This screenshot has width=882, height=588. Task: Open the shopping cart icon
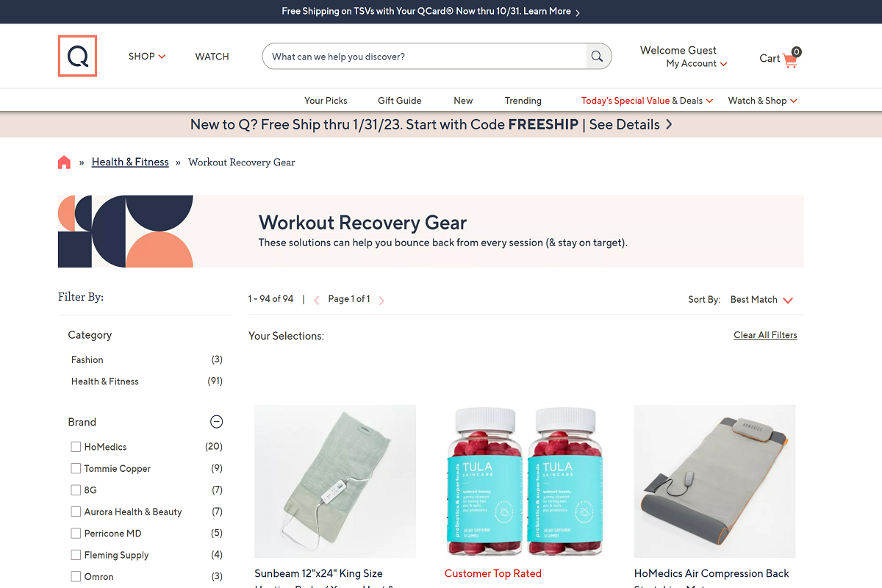(791, 59)
